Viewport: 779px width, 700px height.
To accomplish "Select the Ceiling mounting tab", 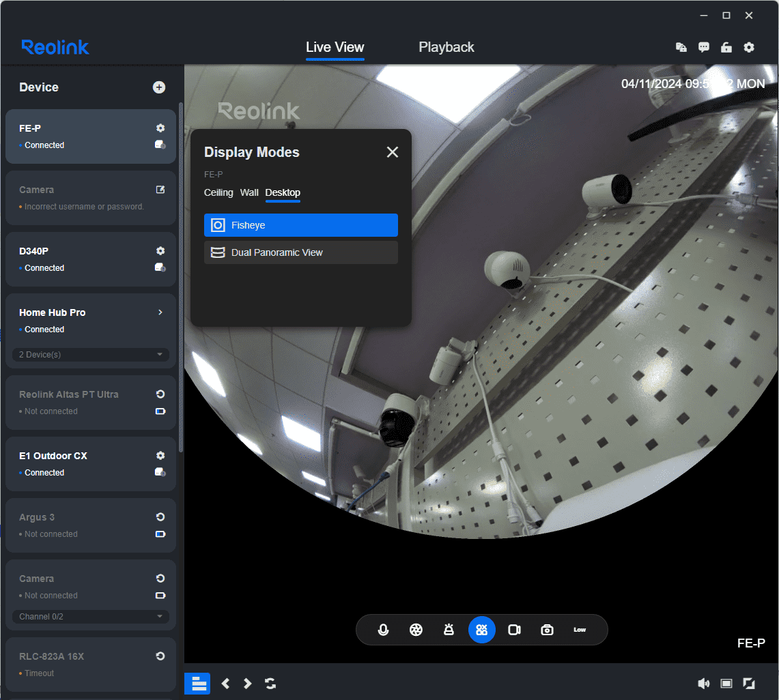I will tap(218, 192).
